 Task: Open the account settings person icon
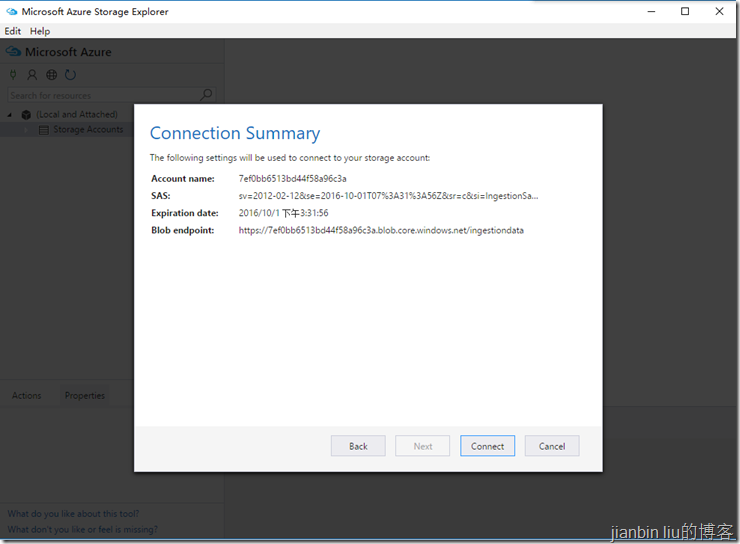[32, 75]
